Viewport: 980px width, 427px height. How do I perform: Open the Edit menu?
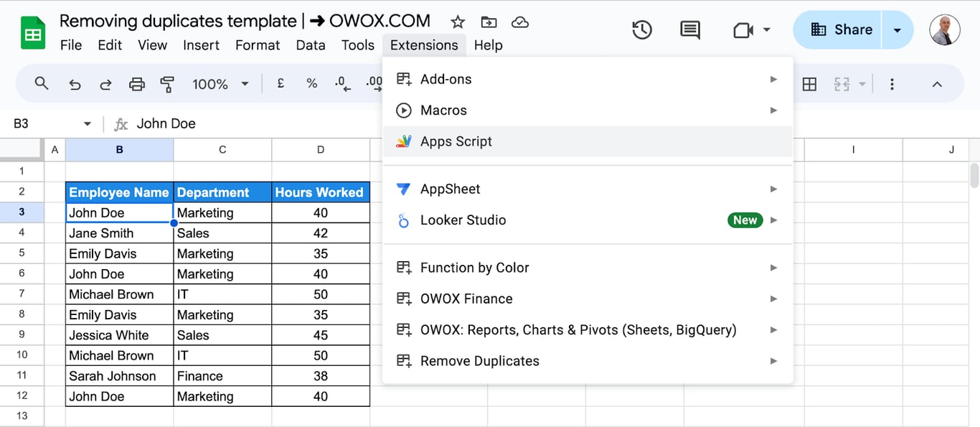point(110,45)
